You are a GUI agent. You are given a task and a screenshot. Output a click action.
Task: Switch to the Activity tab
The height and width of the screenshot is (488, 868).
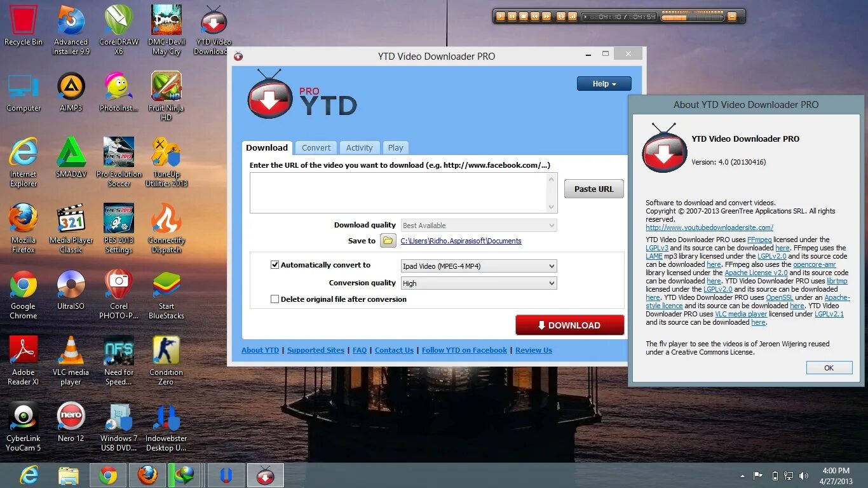359,147
